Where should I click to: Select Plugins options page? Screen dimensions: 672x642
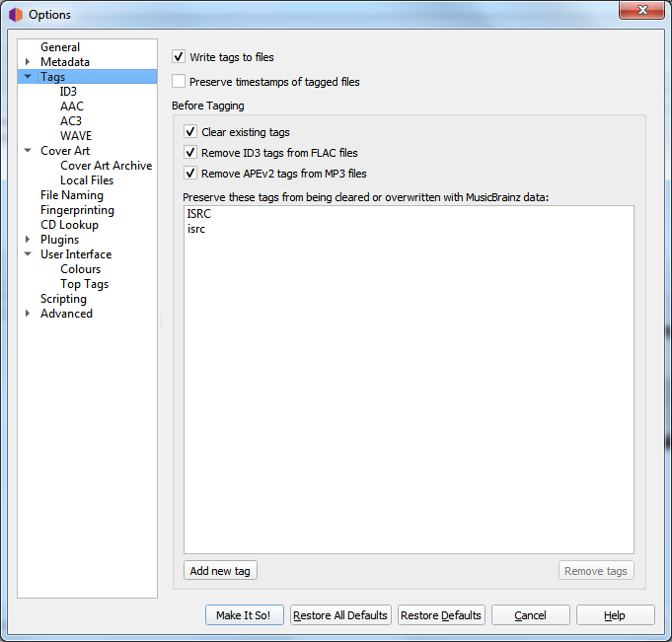coord(59,240)
